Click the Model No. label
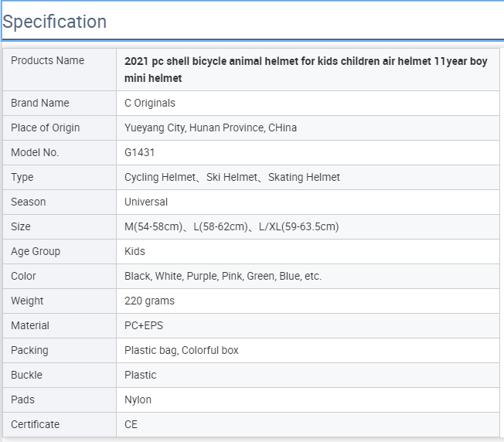 point(35,152)
